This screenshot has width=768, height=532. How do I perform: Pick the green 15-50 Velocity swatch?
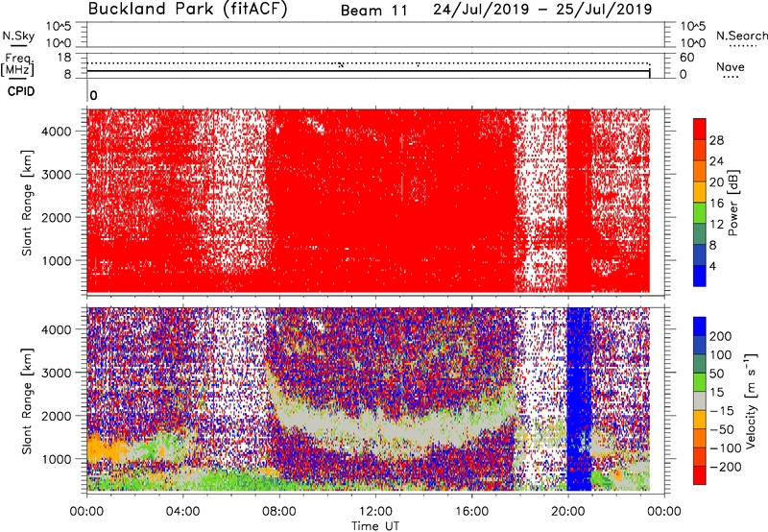(700, 382)
